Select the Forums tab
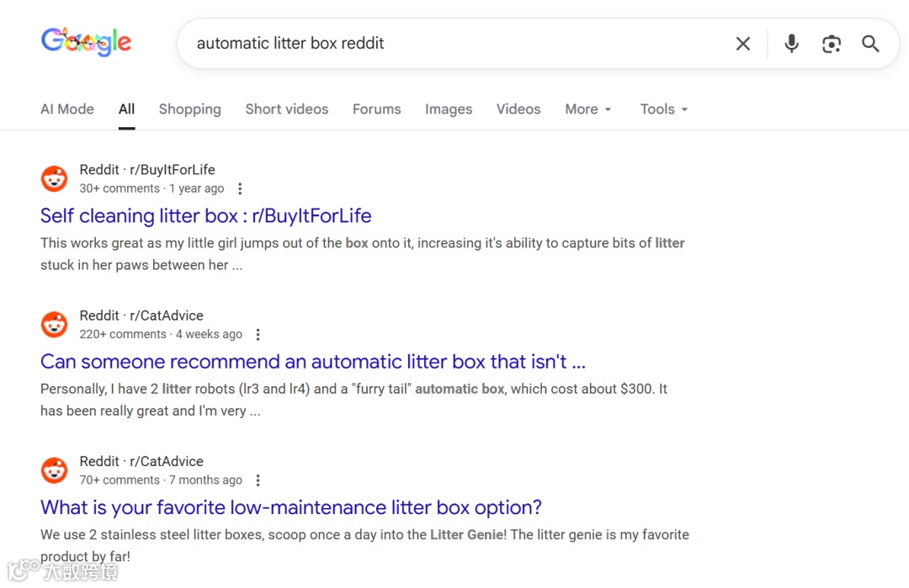 (x=376, y=109)
